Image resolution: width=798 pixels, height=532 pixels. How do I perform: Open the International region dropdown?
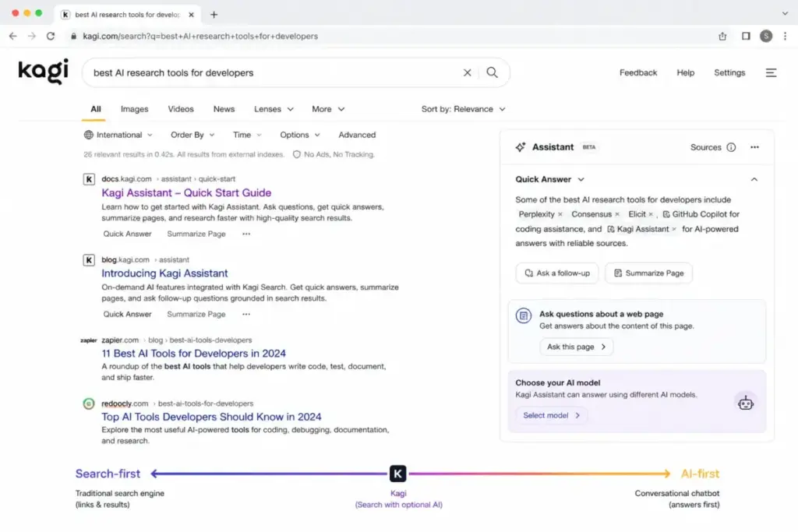pyautogui.click(x=118, y=135)
